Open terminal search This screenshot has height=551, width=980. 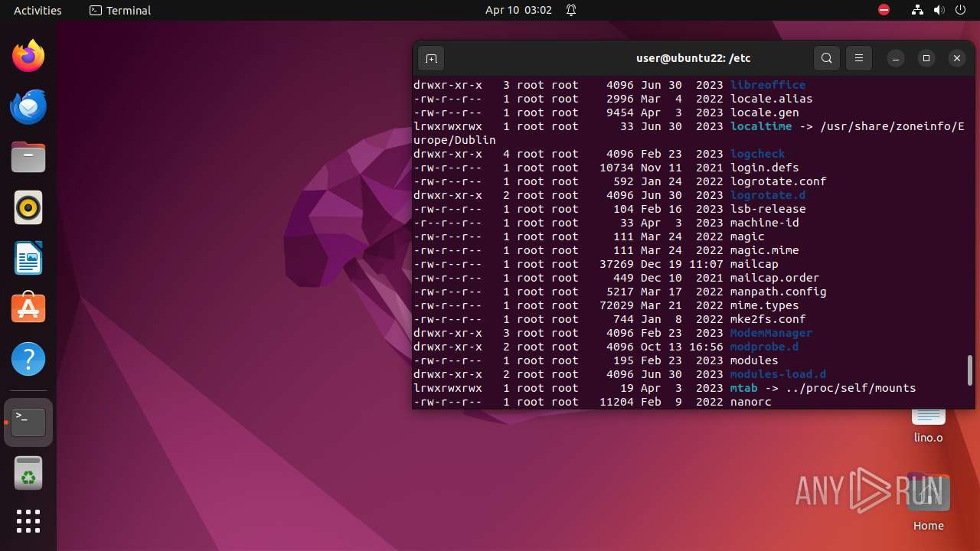pyautogui.click(x=827, y=58)
